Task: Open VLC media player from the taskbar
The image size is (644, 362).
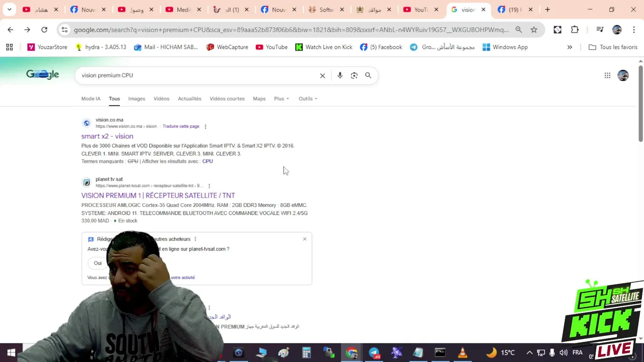Action: coord(462,352)
